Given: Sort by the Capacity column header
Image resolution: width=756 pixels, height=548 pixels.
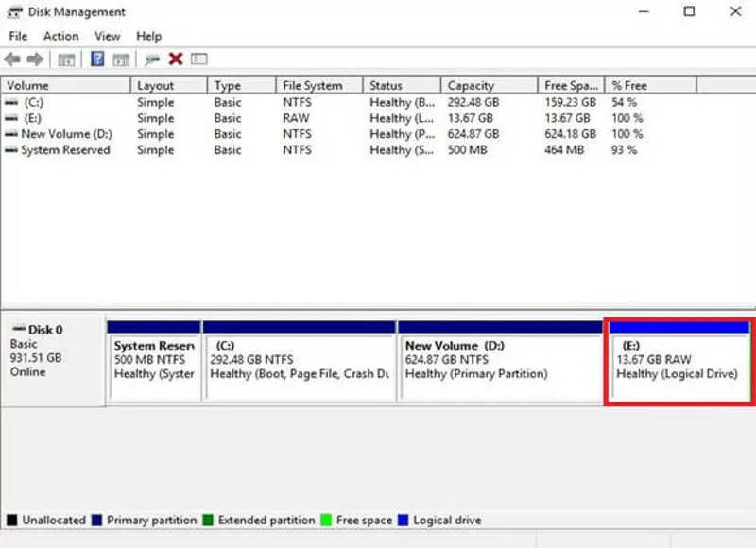Looking at the screenshot, I should (x=471, y=85).
